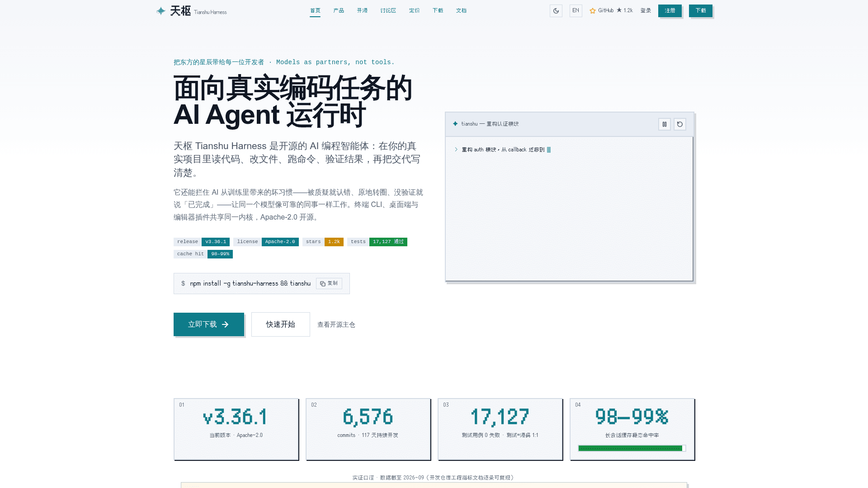Open the 定价 nav item

(x=415, y=10)
